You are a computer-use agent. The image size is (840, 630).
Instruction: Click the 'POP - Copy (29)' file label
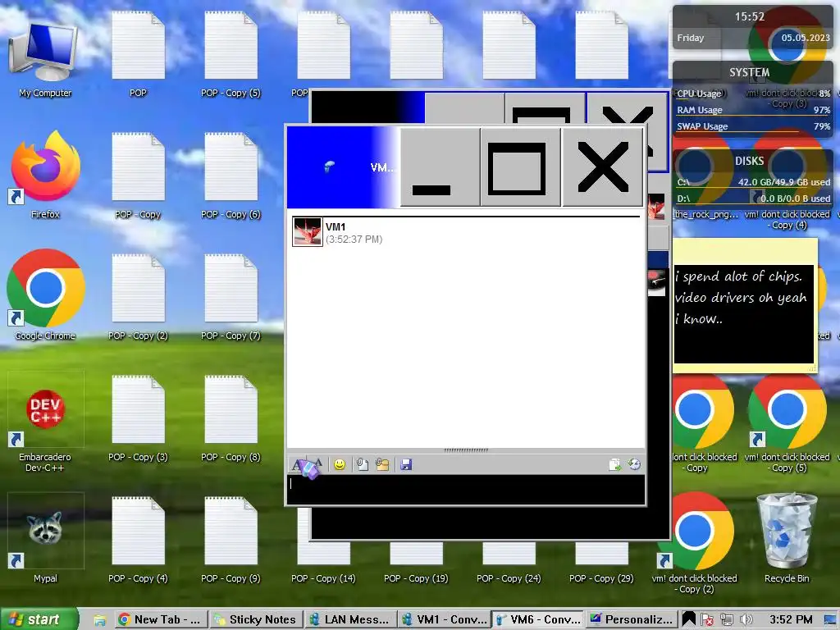[x=601, y=578]
